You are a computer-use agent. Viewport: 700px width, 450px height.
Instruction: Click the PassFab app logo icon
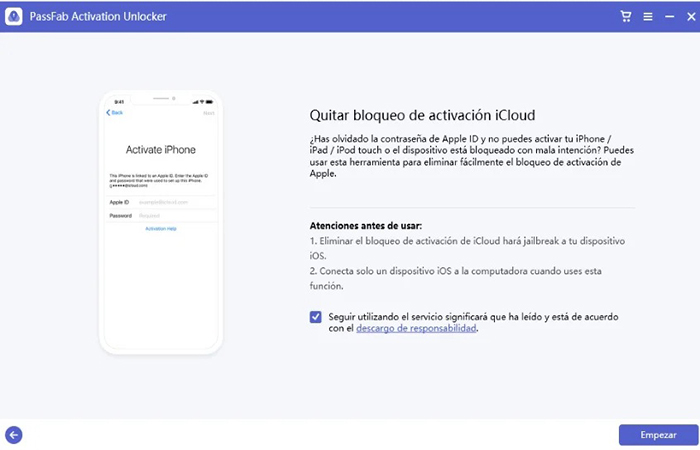[x=14, y=17]
